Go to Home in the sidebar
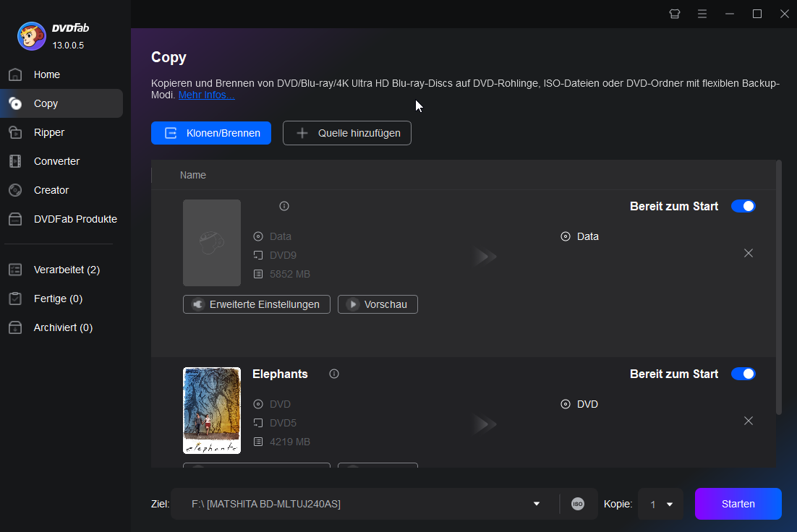The height and width of the screenshot is (532, 797). [46, 74]
